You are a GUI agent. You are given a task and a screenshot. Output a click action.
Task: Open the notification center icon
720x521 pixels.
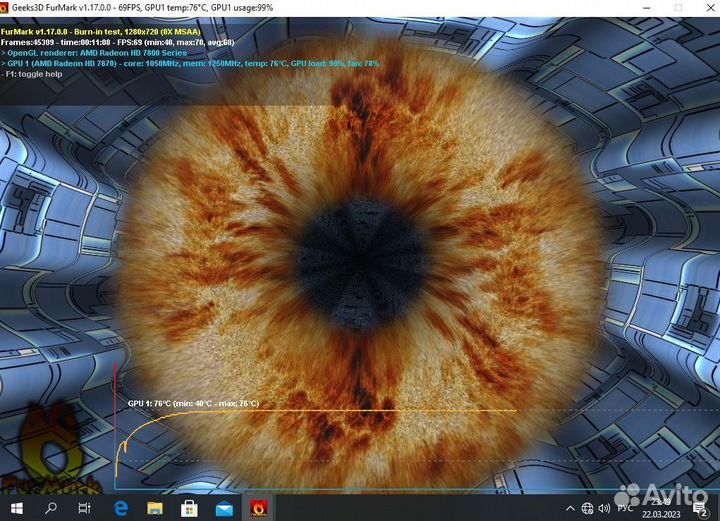(700, 509)
